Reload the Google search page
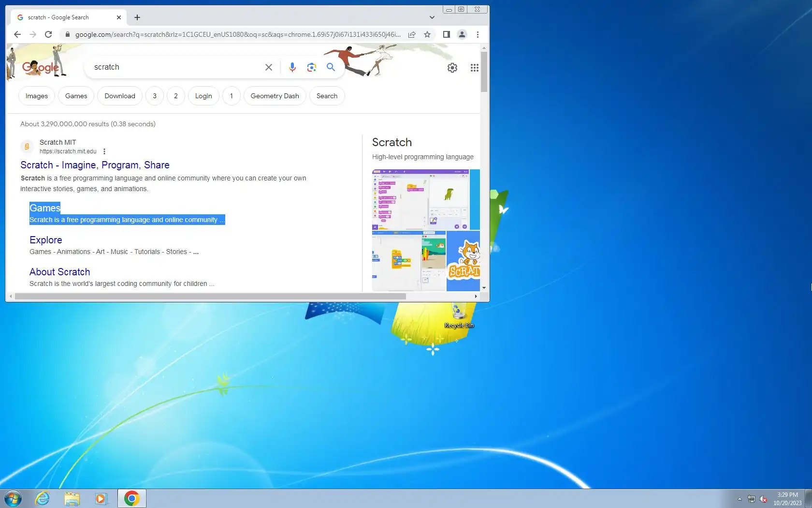 (48, 34)
